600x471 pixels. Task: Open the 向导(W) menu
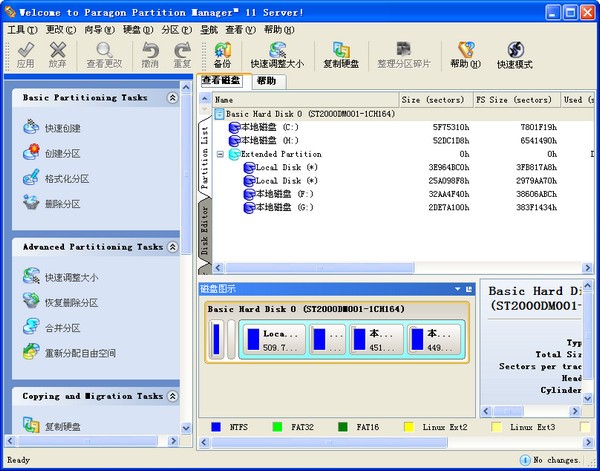99,30
